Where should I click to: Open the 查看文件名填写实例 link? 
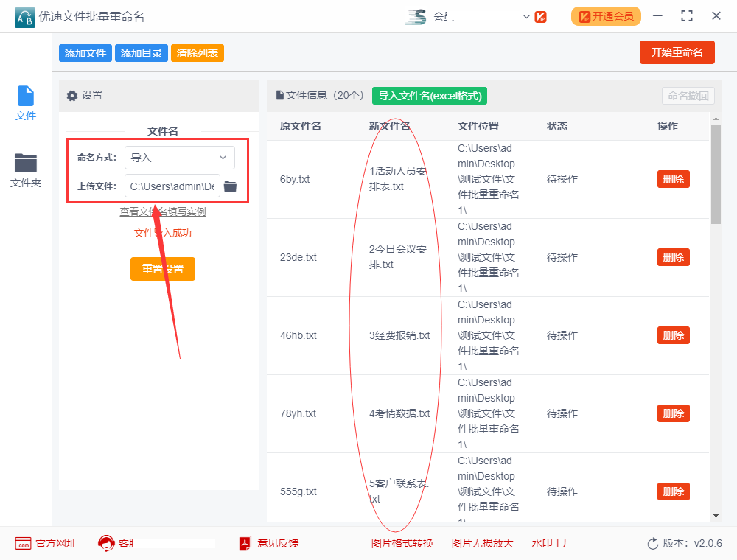tap(162, 211)
